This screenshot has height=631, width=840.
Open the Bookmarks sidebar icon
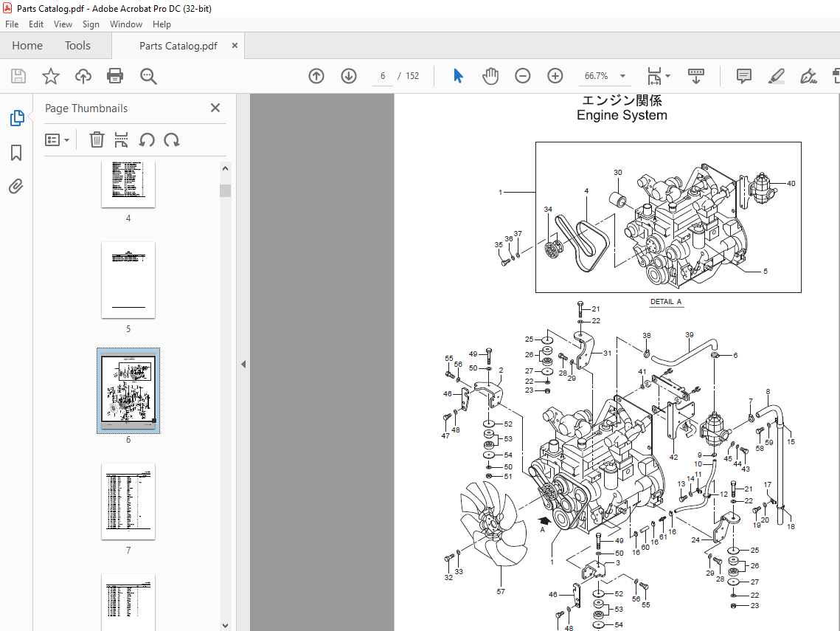[x=16, y=153]
